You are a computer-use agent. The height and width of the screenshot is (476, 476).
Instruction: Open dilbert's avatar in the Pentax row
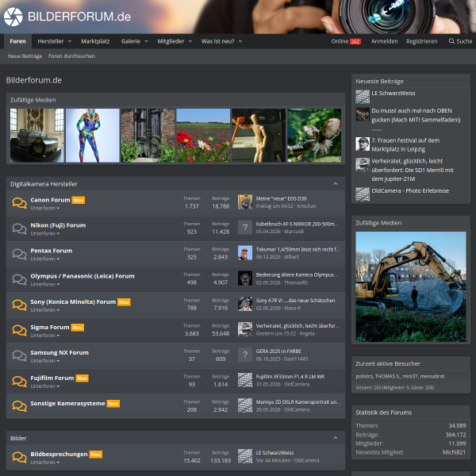point(245,253)
